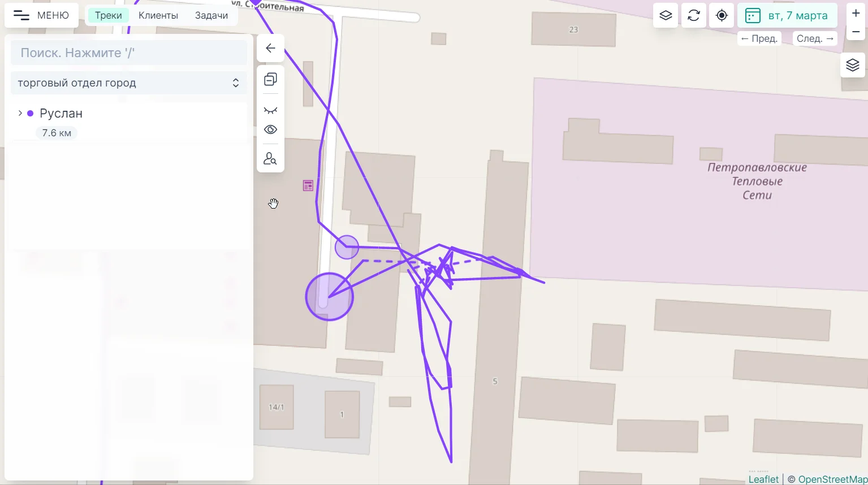Click the refresh arrows icon
Screen dimensions: 868x485
coord(694,15)
